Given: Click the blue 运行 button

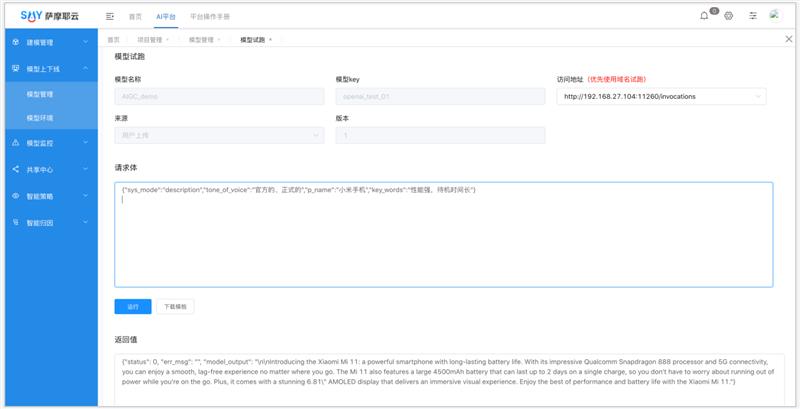Looking at the screenshot, I should pos(132,306).
